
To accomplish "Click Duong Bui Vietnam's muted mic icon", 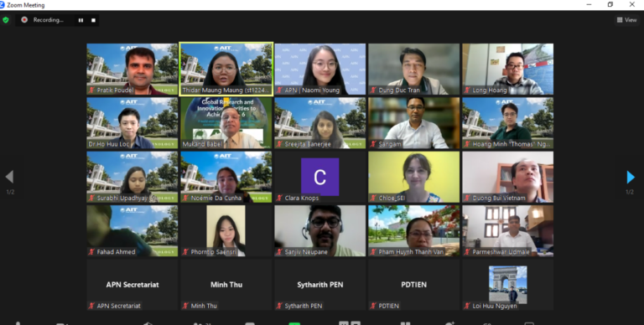I will [x=467, y=199].
